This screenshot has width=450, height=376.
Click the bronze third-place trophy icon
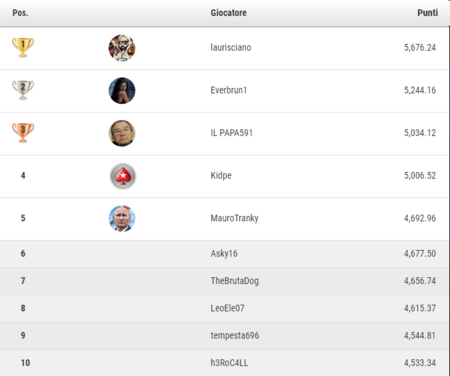pos(23,133)
